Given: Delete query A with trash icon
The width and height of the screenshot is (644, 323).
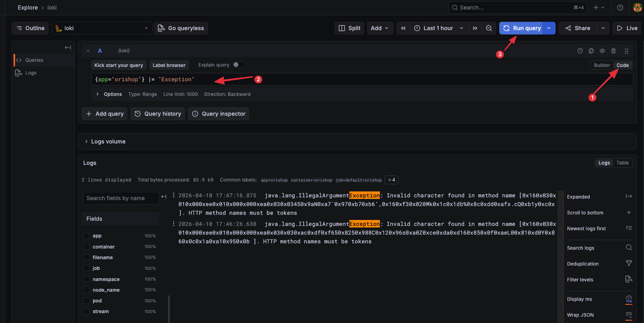Looking at the screenshot, I should [x=613, y=51].
